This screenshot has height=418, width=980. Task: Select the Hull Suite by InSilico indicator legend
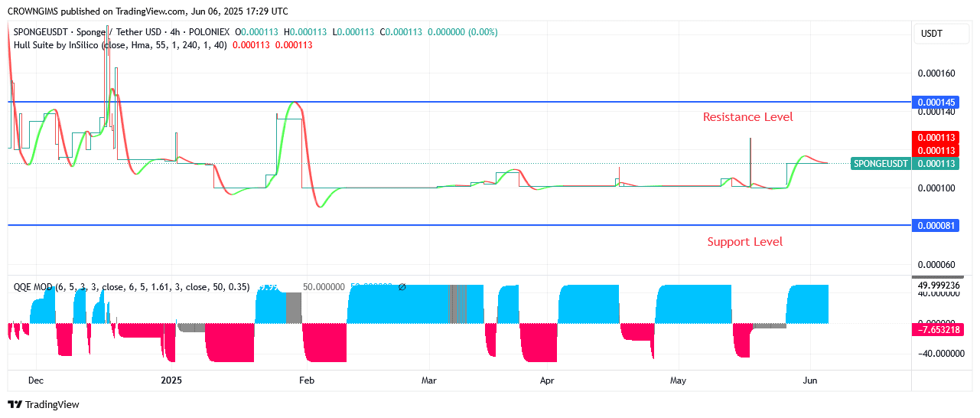[57, 45]
